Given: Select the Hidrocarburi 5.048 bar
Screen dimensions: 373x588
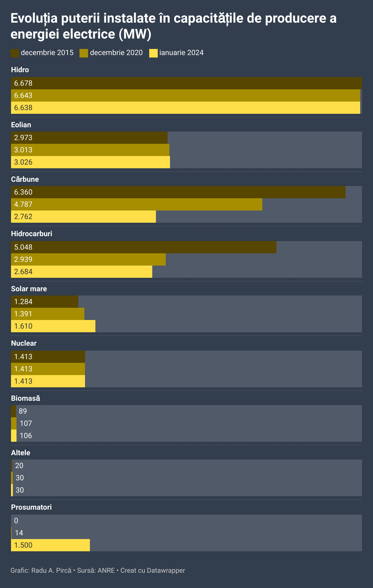Looking at the screenshot, I should [x=144, y=247].
